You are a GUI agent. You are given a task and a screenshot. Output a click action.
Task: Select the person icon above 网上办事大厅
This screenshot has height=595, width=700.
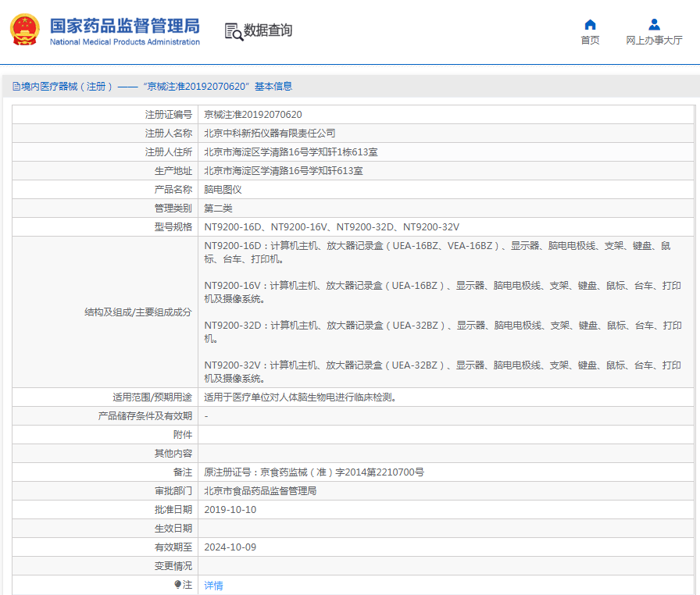pyautogui.click(x=653, y=23)
